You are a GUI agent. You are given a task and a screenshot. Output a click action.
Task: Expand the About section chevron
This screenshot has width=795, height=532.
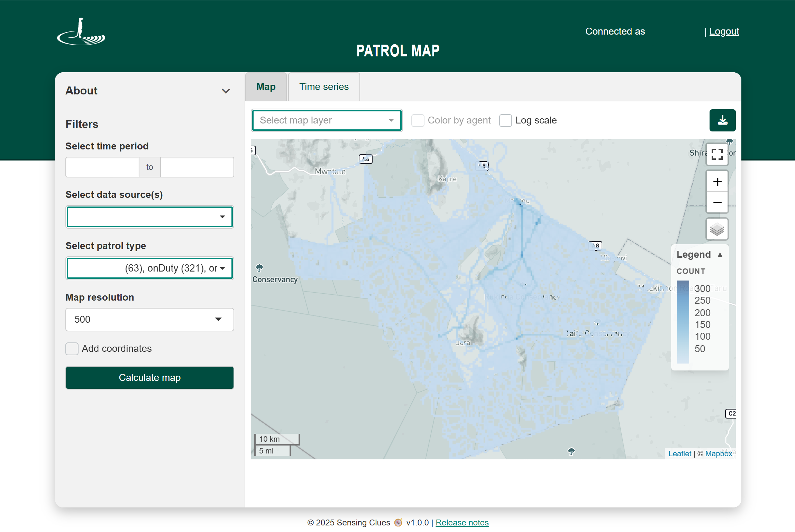[226, 91]
